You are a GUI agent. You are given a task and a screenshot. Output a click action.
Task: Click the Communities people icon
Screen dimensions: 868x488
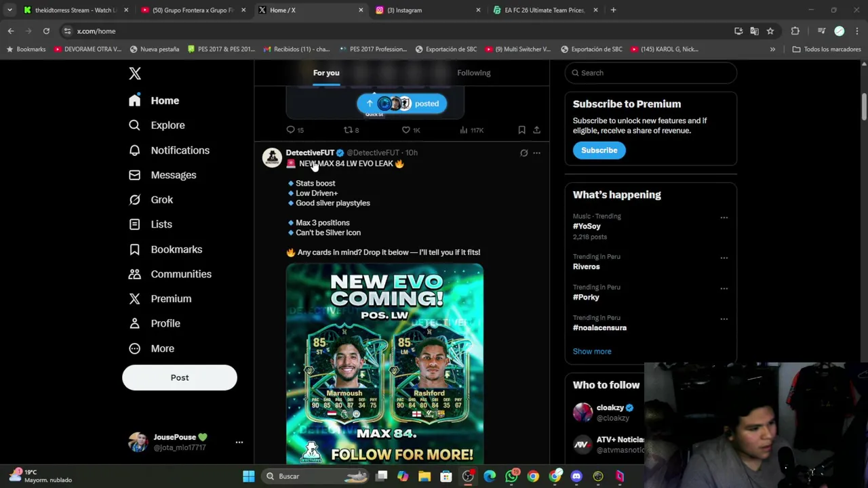click(x=134, y=274)
